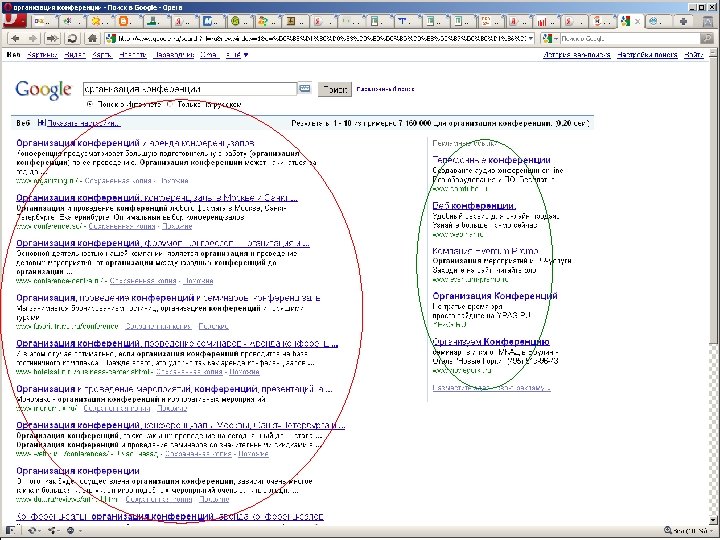Open the red Opera menu button
The image size is (720, 540).
pos(14,20)
